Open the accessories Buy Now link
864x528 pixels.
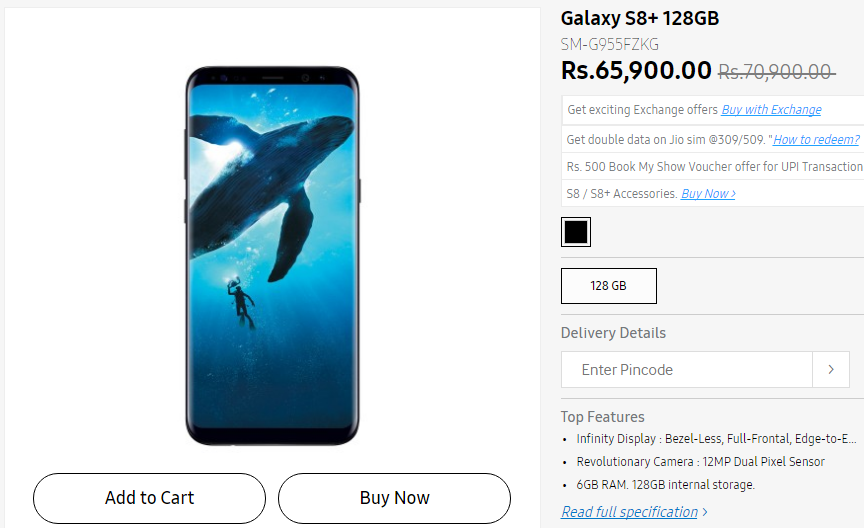point(708,194)
